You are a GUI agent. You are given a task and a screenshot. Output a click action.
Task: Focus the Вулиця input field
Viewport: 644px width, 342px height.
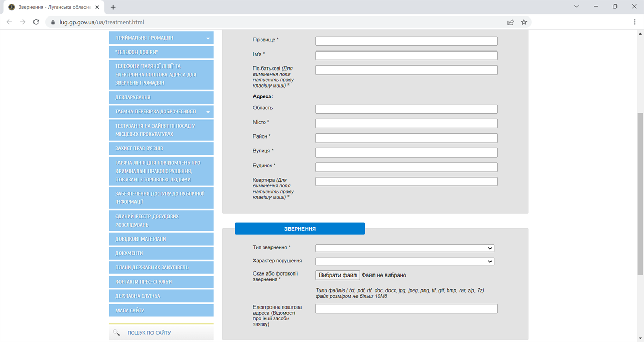click(406, 152)
